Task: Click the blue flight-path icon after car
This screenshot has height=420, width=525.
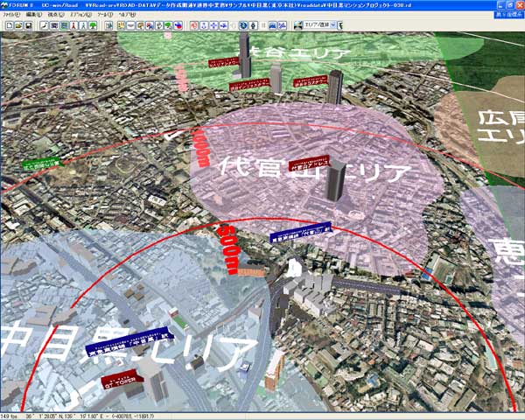Action: [283, 25]
